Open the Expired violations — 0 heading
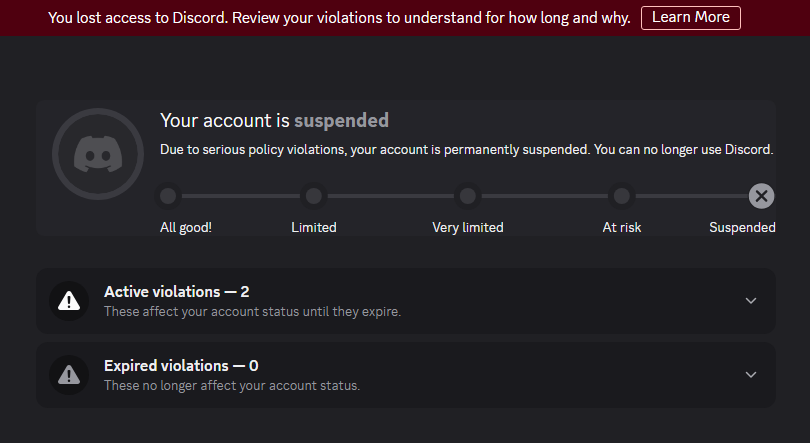 coord(181,366)
